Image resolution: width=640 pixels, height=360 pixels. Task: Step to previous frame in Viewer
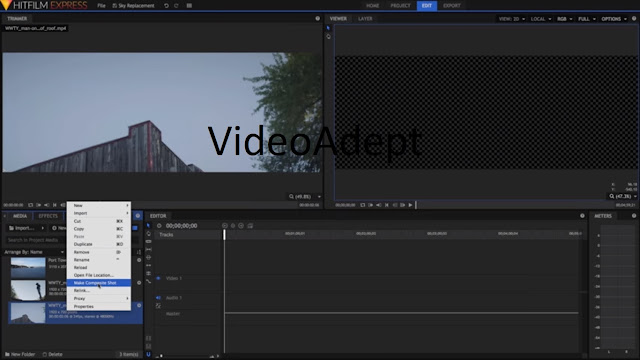[394, 205]
